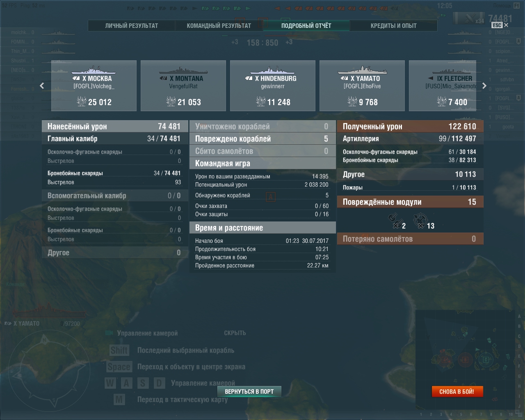Viewport: 525px width, 420px height.
Task: Click Урон по вашим разведданным row
Action: coord(262,176)
